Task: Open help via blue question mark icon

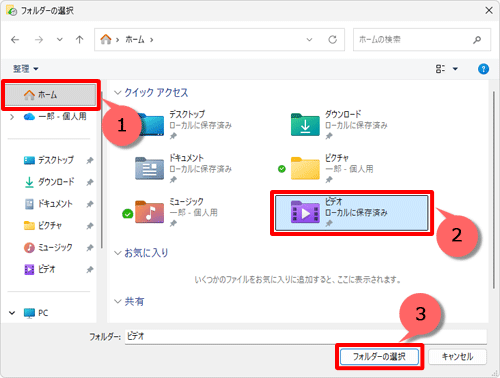Action: click(x=483, y=69)
